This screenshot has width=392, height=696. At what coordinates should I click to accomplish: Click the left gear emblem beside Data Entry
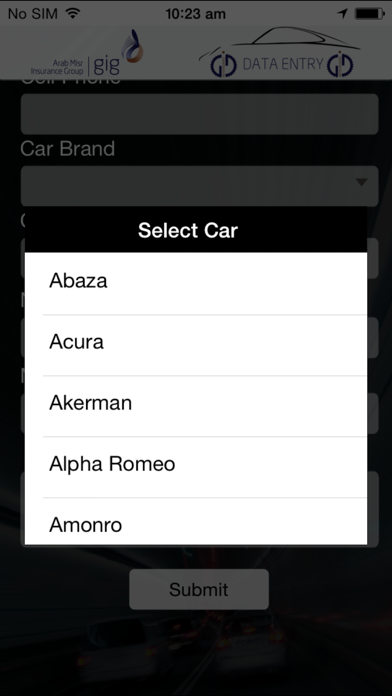click(223, 65)
